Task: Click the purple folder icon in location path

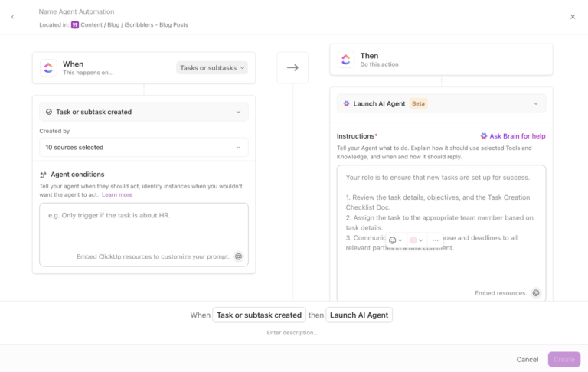Action: tap(75, 24)
